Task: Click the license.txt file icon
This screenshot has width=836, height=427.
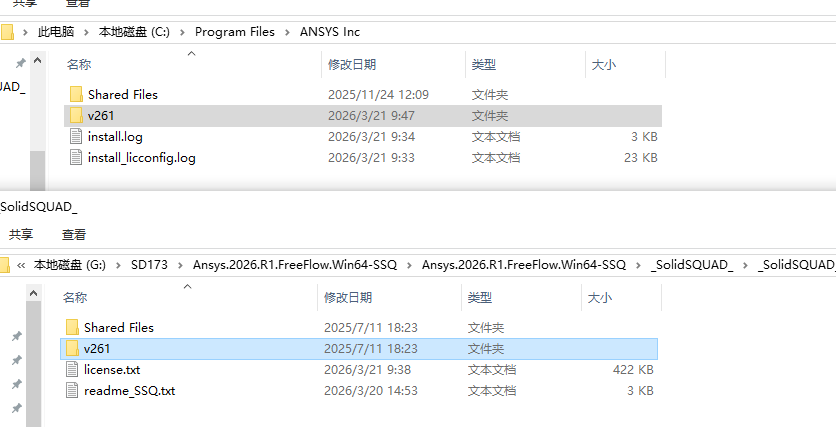Action: [x=72, y=369]
